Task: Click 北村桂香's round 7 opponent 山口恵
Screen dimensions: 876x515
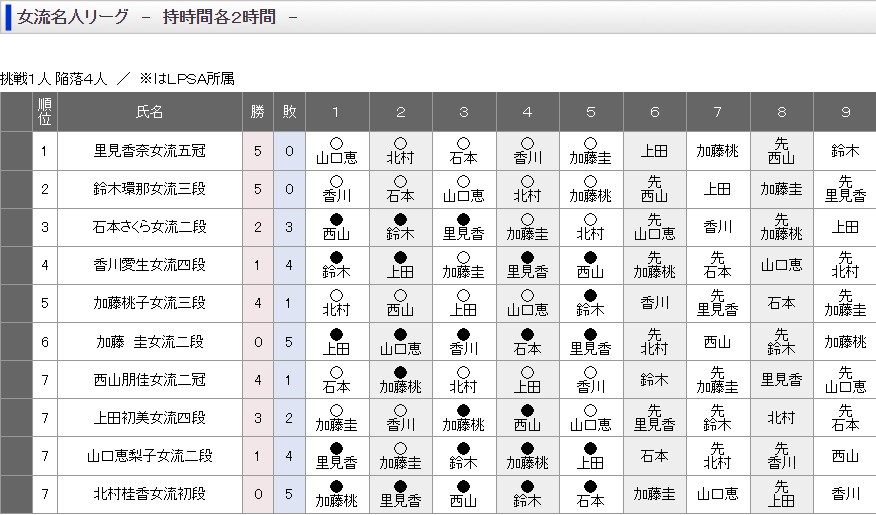Action: tap(718, 494)
